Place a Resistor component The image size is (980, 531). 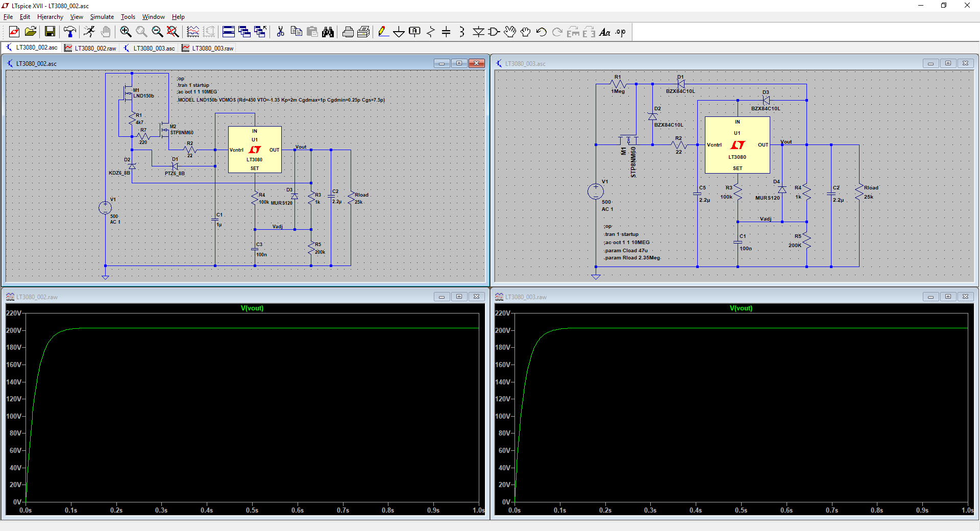(x=431, y=32)
